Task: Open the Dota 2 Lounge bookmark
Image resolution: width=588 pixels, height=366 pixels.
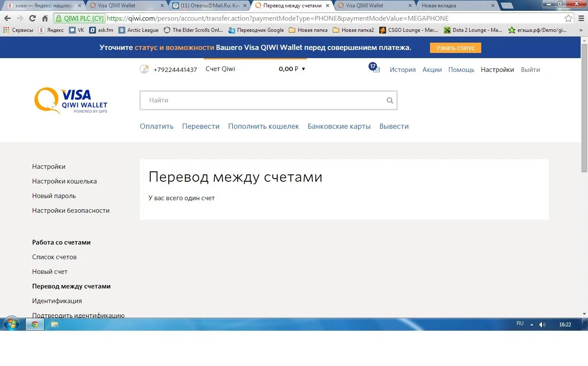Action: click(473, 30)
